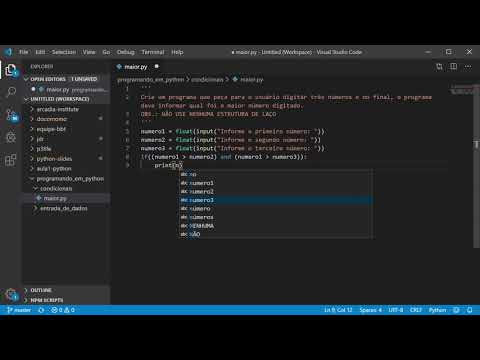Choose NENHUMA from autocomplete list
This screenshot has height=360, width=480.
click(x=276, y=226)
